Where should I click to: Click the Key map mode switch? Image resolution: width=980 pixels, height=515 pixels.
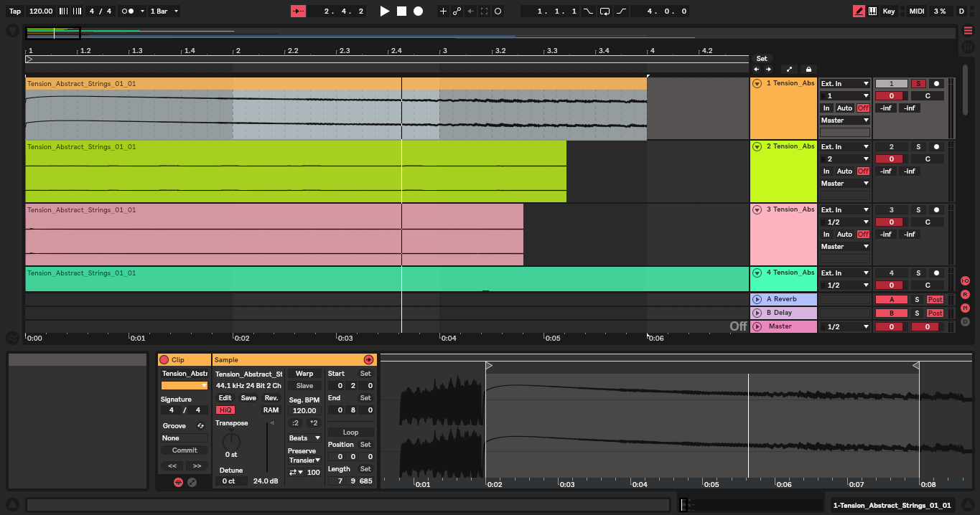[889, 11]
